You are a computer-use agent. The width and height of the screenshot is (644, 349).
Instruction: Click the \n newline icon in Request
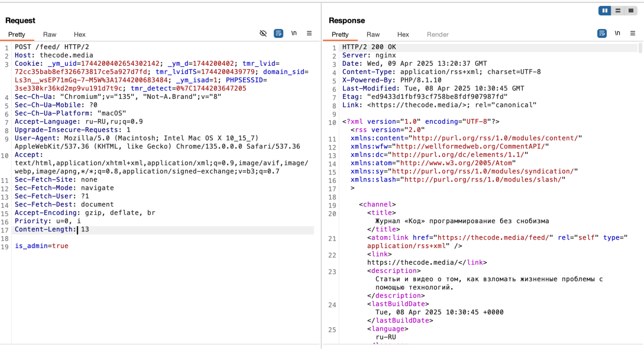pos(294,33)
